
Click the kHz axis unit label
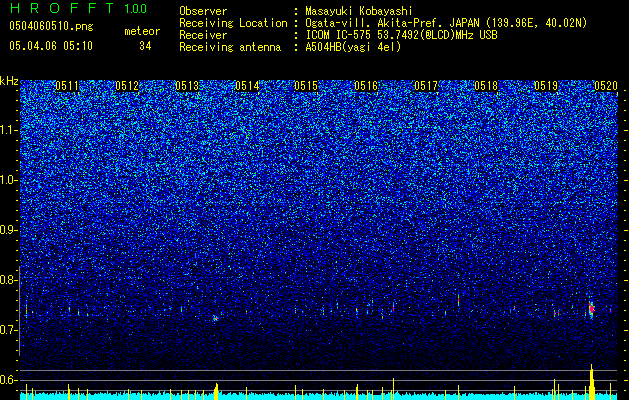(9, 81)
